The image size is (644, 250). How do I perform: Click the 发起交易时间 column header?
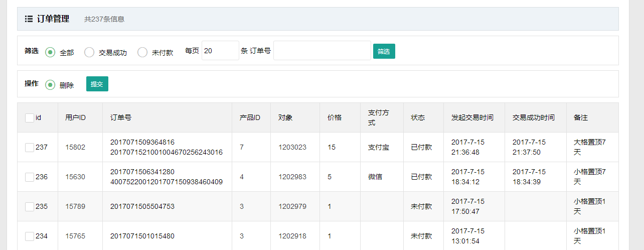pos(472,118)
